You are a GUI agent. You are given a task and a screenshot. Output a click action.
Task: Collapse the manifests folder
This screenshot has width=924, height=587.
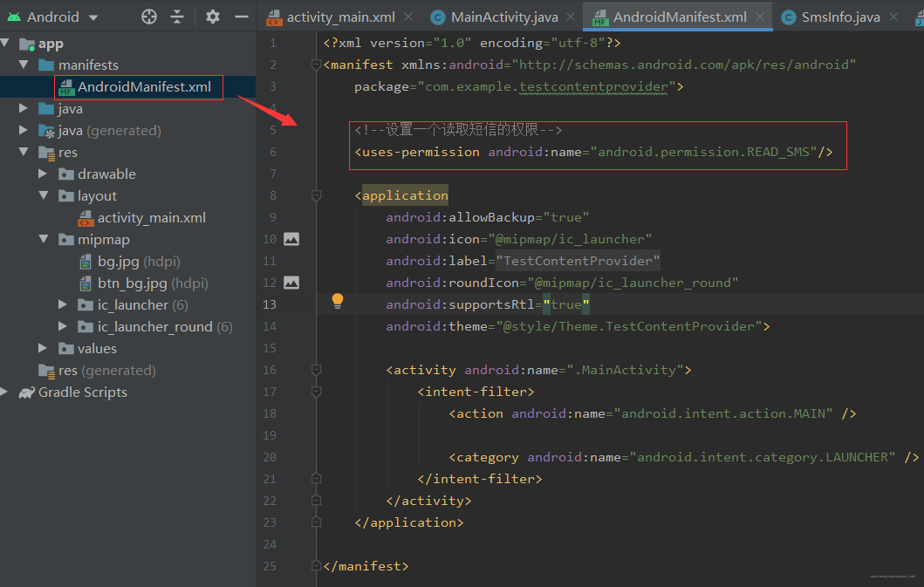click(24, 65)
